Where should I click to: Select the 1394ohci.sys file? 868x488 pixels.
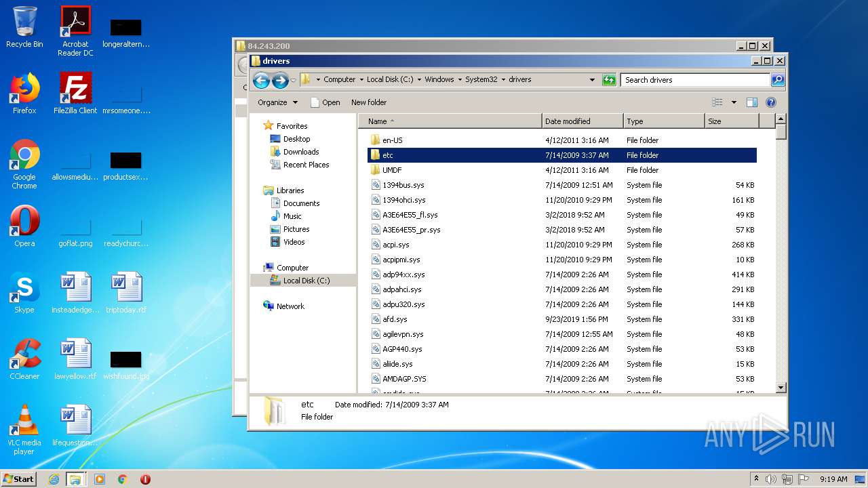[x=403, y=200]
